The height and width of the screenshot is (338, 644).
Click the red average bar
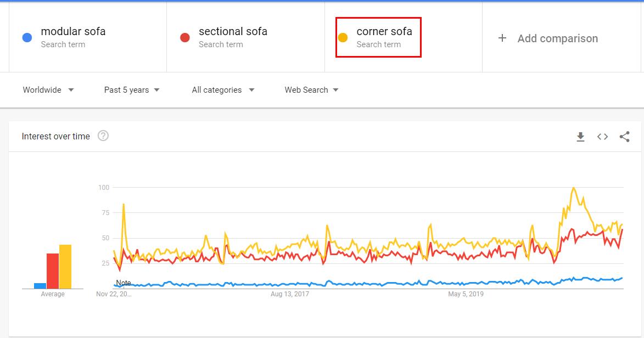coord(53,271)
